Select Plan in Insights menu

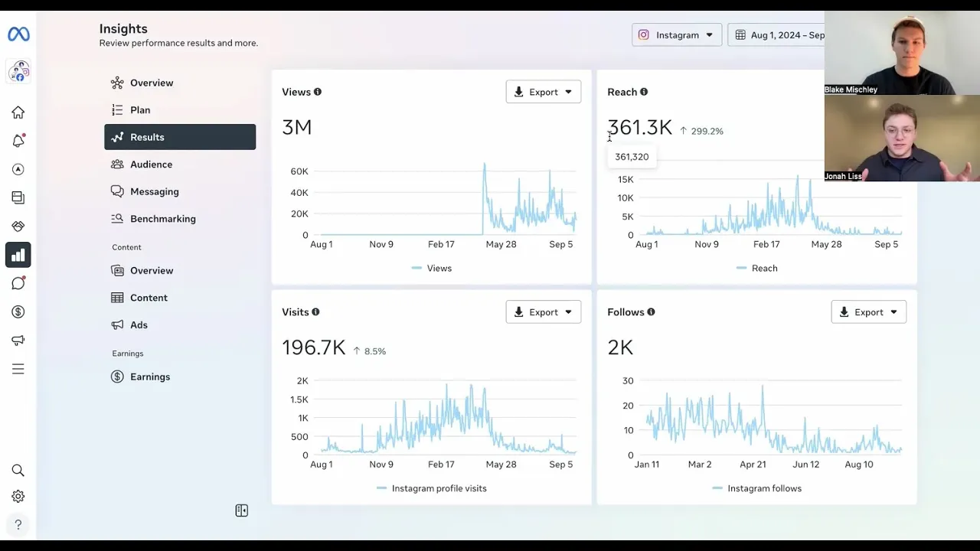(180, 110)
